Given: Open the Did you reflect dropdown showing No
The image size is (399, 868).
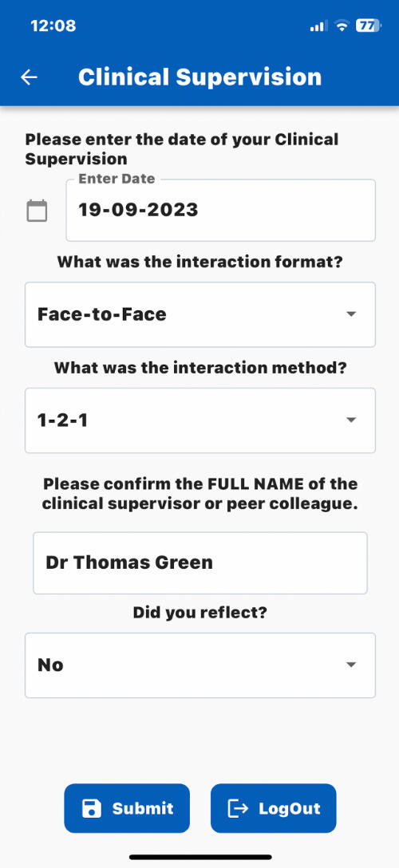Looking at the screenshot, I should pos(200,665).
